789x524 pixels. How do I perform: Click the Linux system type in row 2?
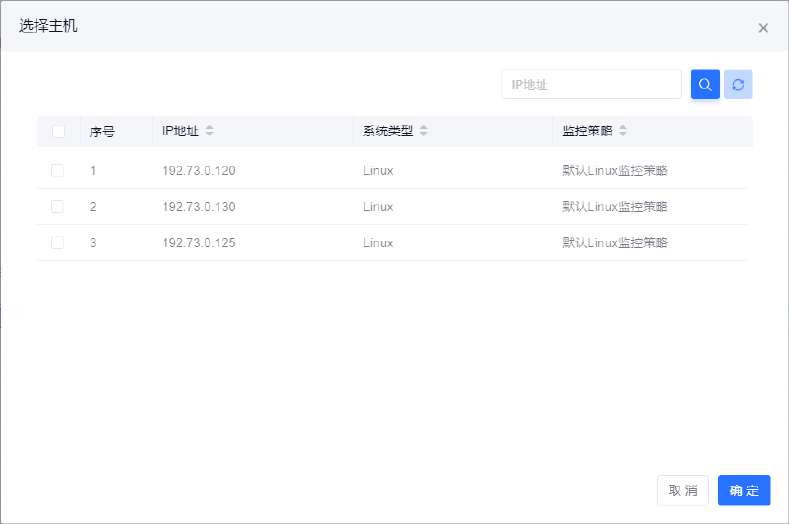point(378,207)
